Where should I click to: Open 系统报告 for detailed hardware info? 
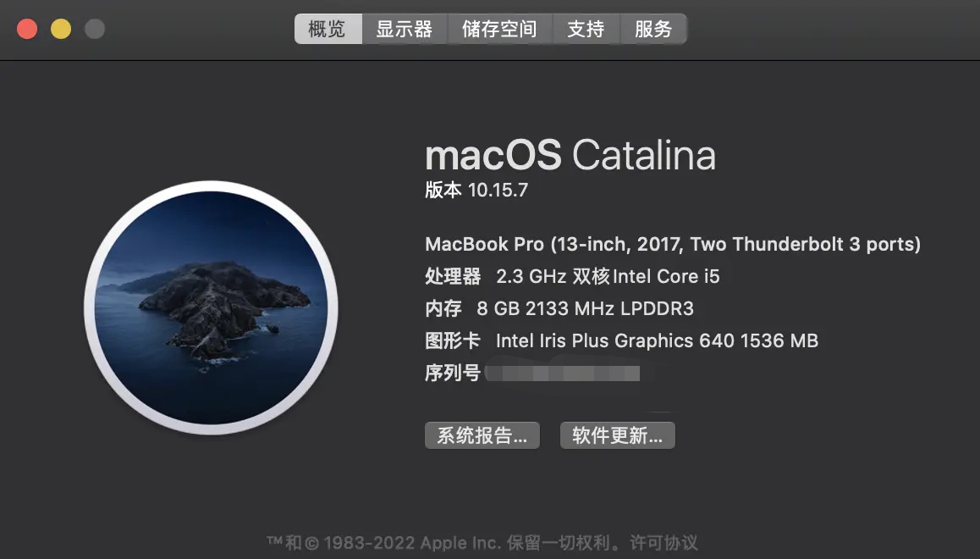point(482,434)
